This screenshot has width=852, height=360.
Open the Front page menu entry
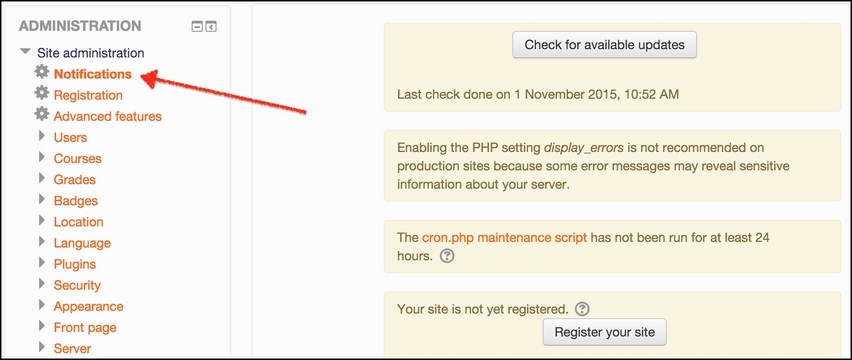pyautogui.click(x=85, y=327)
